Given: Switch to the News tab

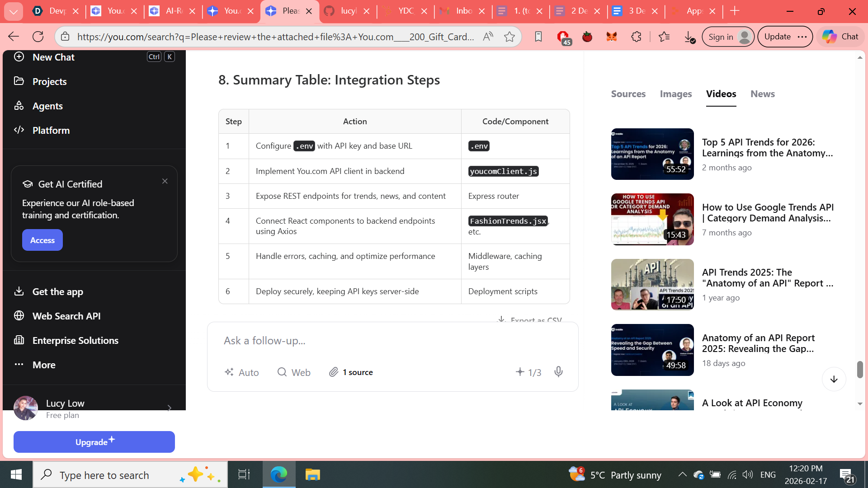Looking at the screenshot, I should 762,94.
